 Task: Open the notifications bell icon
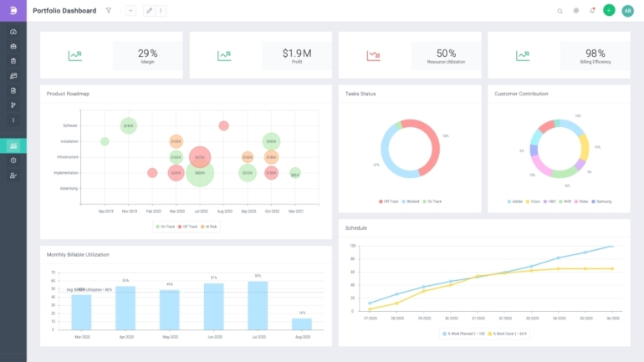coord(592,11)
